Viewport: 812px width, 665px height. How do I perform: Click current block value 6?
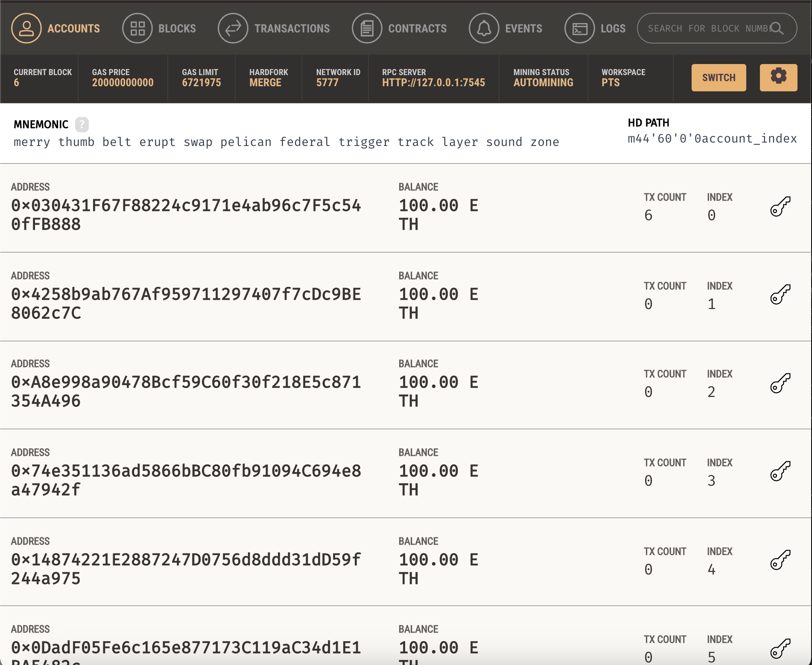16,83
